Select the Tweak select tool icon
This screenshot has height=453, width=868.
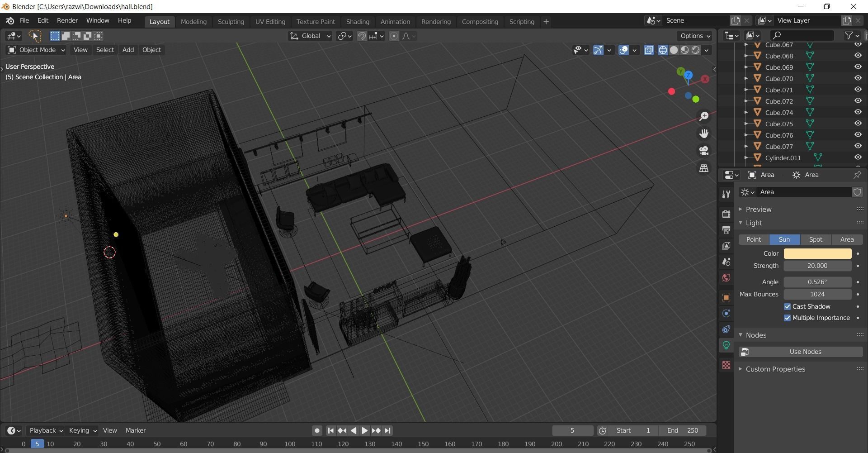[x=35, y=36]
